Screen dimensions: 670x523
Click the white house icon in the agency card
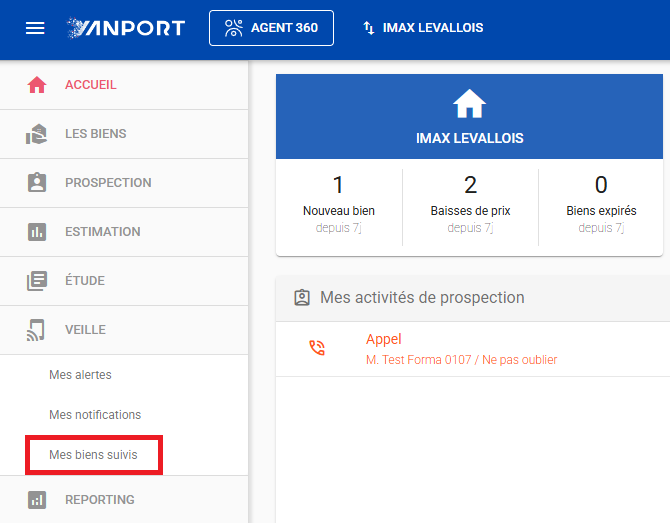click(469, 103)
